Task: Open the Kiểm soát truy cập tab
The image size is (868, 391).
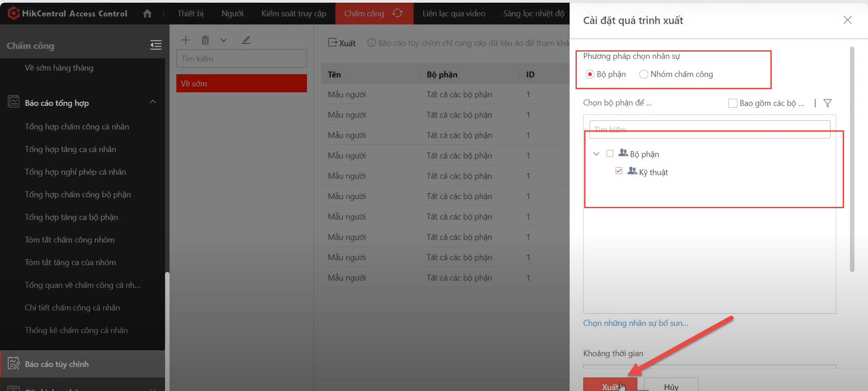Action: [x=293, y=14]
